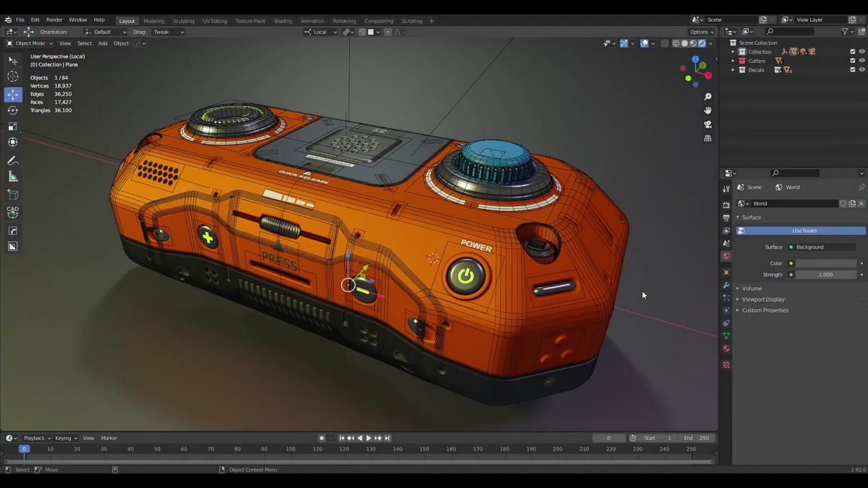Open the Object properties tab

click(726, 273)
